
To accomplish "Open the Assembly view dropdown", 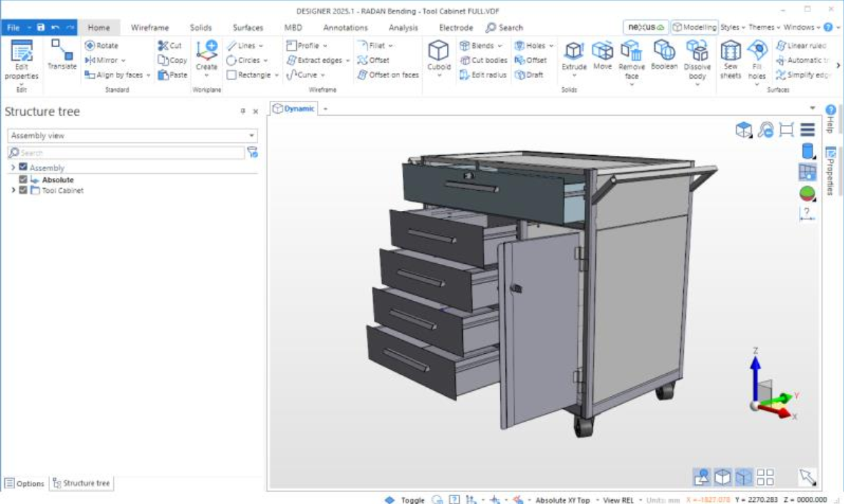I will pos(132,136).
